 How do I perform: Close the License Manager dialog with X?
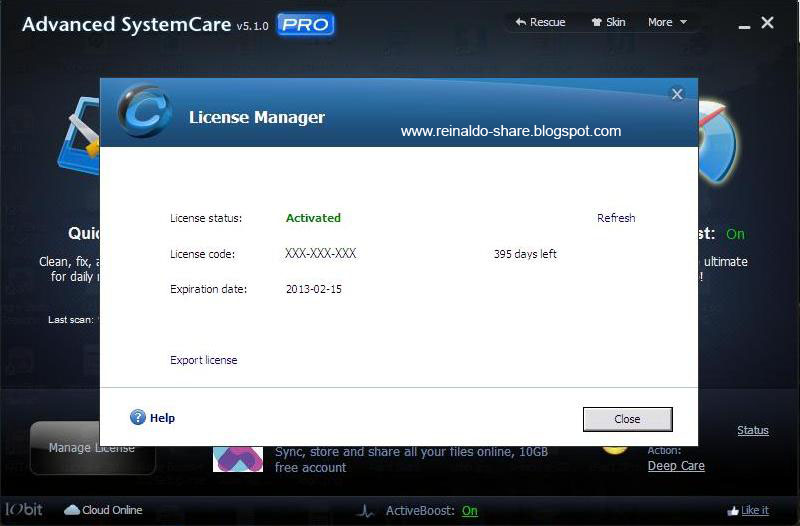tap(677, 94)
